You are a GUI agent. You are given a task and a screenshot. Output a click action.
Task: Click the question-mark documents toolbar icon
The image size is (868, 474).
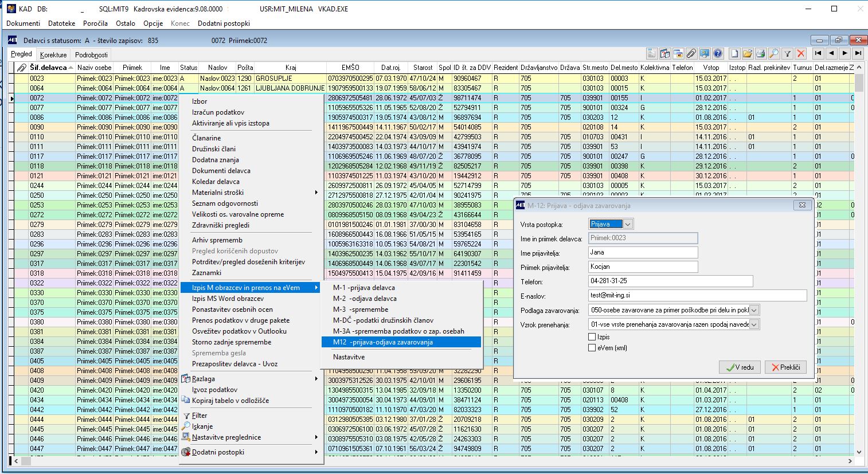tap(664, 53)
